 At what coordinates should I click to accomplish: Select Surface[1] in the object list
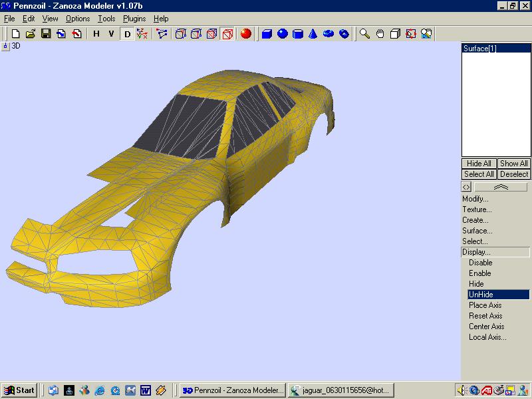click(x=480, y=49)
